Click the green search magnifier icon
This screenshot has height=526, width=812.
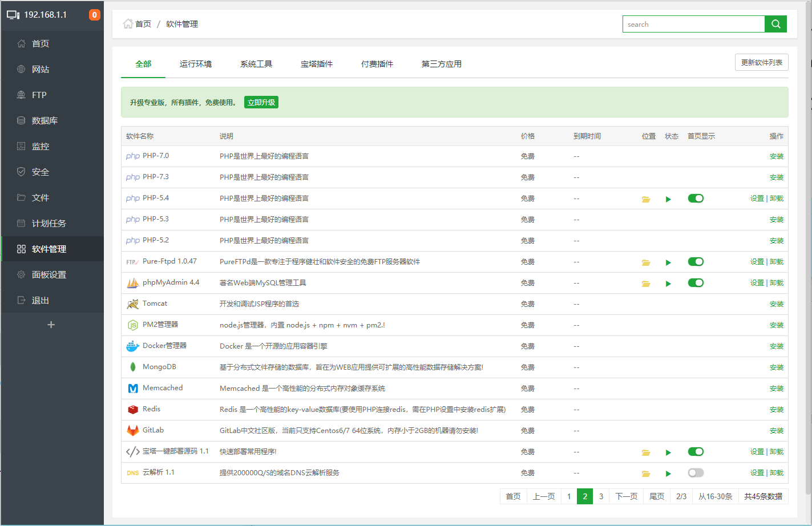click(775, 24)
